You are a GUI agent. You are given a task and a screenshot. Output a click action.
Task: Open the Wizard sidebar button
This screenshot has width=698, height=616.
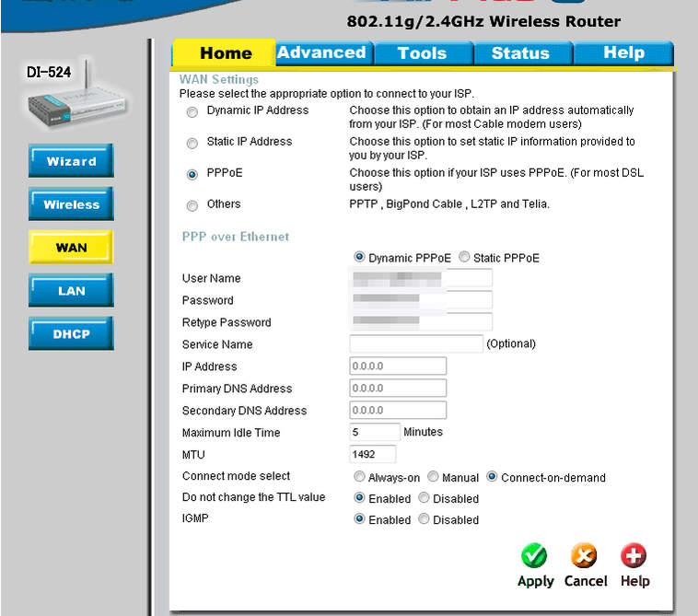(x=71, y=161)
